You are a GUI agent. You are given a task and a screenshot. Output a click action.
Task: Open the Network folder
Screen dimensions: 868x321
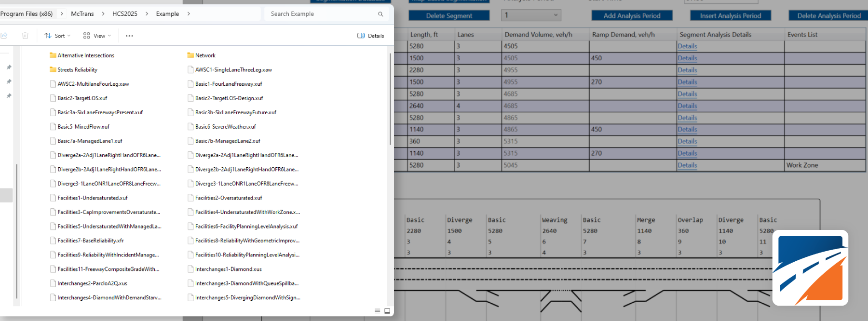point(201,55)
